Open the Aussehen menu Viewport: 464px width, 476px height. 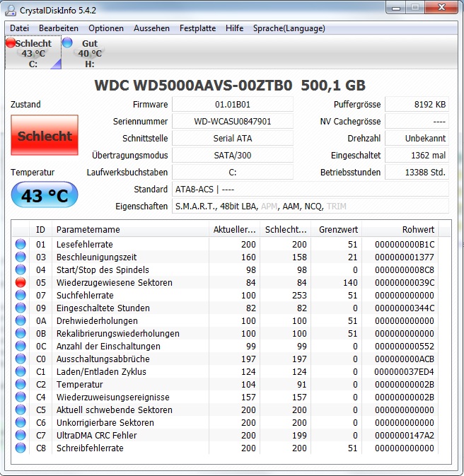(x=151, y=28)
